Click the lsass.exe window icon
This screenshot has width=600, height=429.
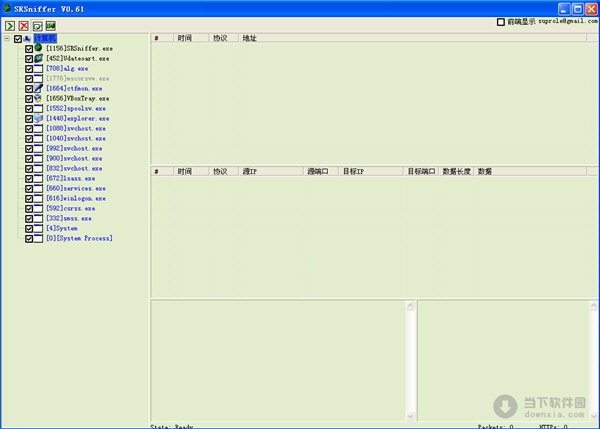tap(38, 178)
